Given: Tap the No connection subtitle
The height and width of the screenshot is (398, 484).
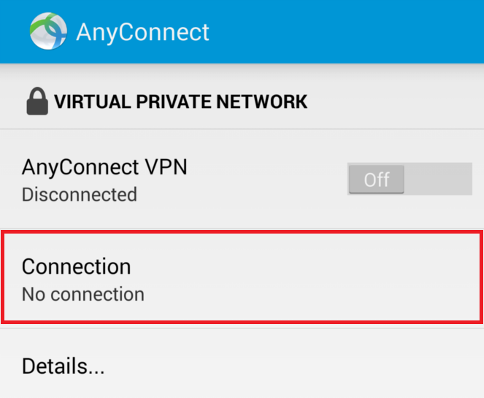Looking at the screenshot, I should click(83, 294).
